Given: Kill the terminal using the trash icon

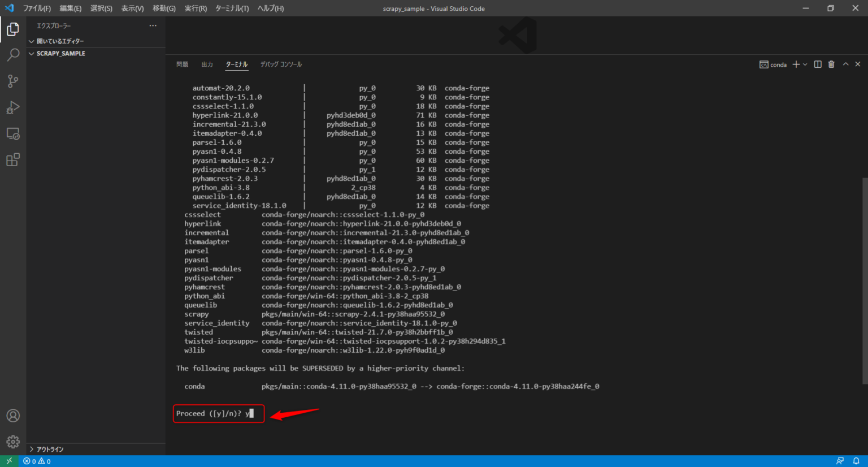Looking at the screenshot, I should pos(831,64).
